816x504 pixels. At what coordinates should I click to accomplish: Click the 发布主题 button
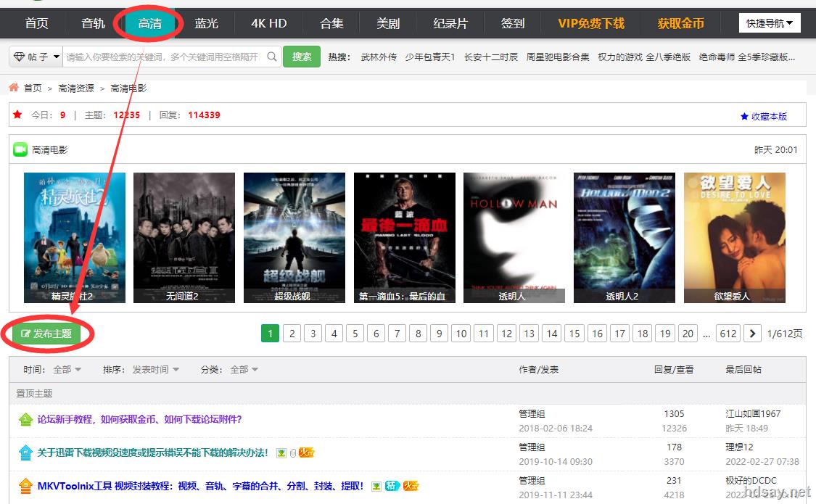pos(46,334)
